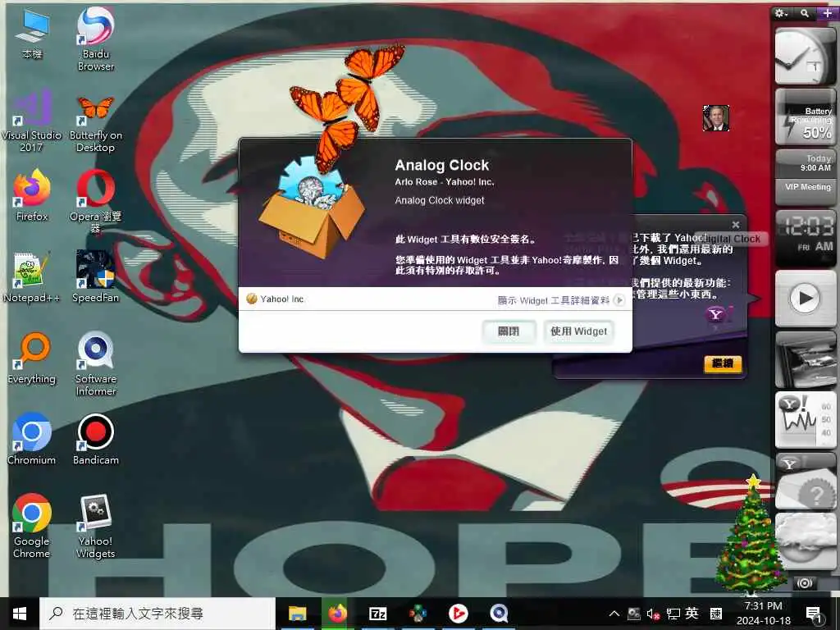This screenshot has height=630, width=840.
Task: Open the Everything desktop shortcut
Action: pyautogui.click(x=32, y=358)
